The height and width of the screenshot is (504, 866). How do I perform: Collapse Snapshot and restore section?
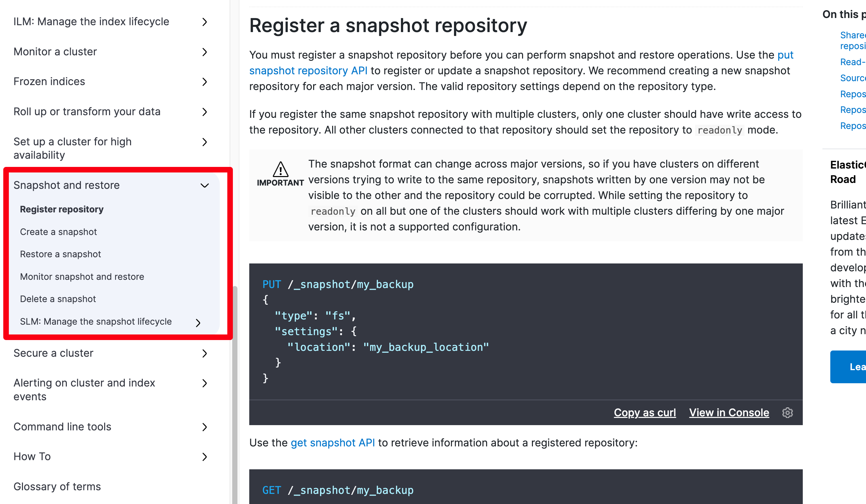205,185
